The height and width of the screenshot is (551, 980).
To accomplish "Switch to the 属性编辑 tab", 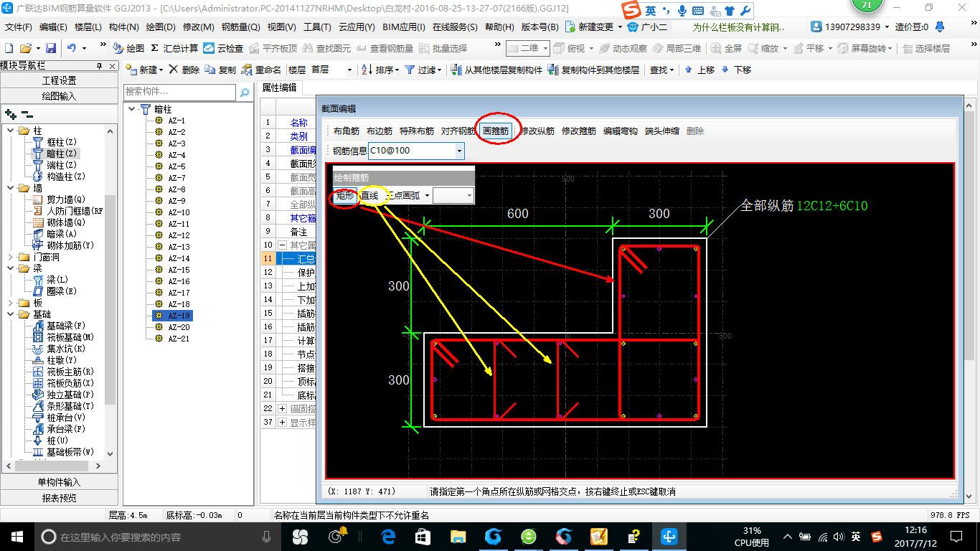I will point(279,88).
